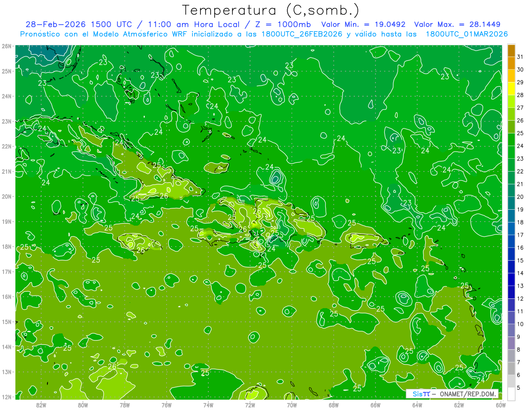Viewport: 532px width, 411px height.
Task: Click validity end time '1800UTC_01MAR2026'
Action: [467, 34]
